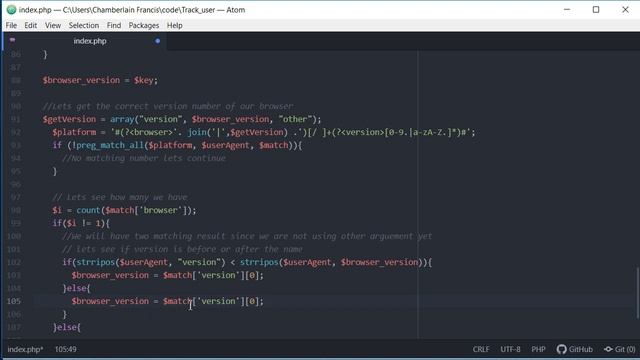Click the vertical editor scrollbar thumb
The width and height of the screenshot is (640, 360).
tap(637, 293)
